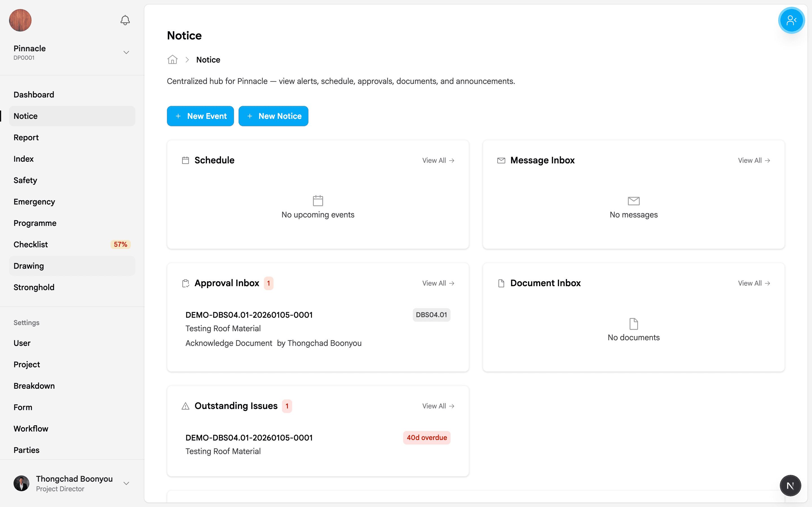
Task: Click the Message Inbox envelope icon
Action: point(501,160)
